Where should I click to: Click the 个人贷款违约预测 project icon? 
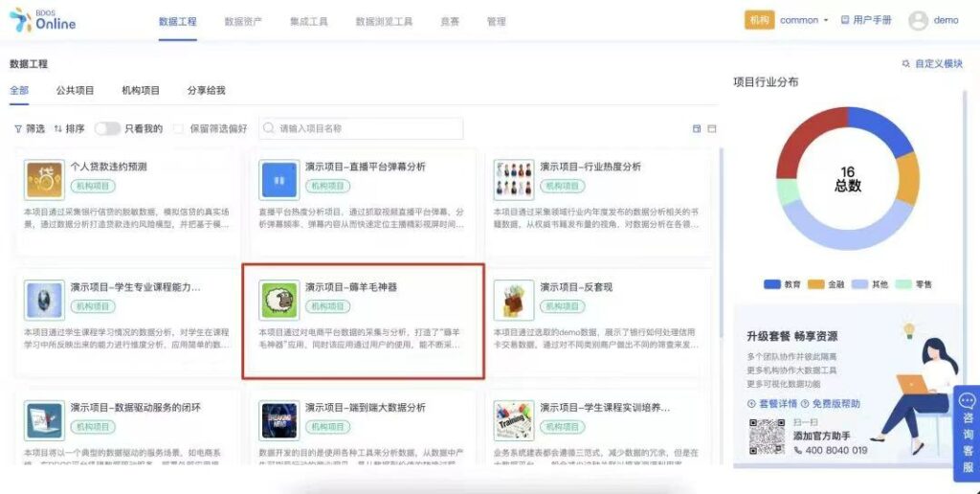44,181
